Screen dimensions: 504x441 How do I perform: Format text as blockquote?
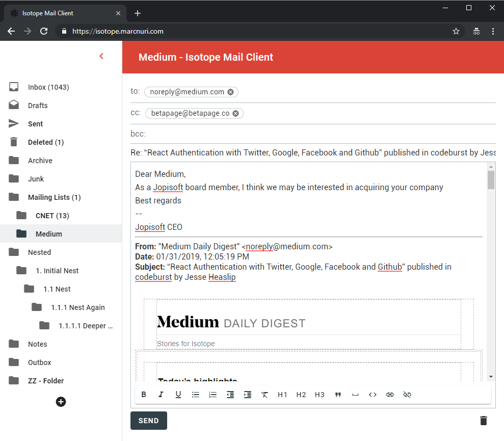click(338, 395)
